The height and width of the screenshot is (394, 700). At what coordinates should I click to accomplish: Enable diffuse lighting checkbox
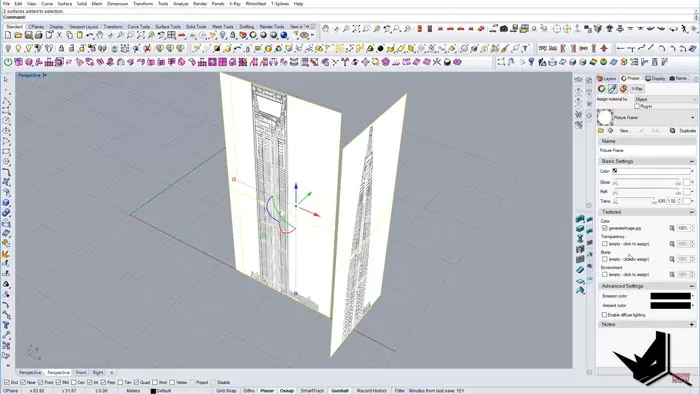[x=604, y=315]
